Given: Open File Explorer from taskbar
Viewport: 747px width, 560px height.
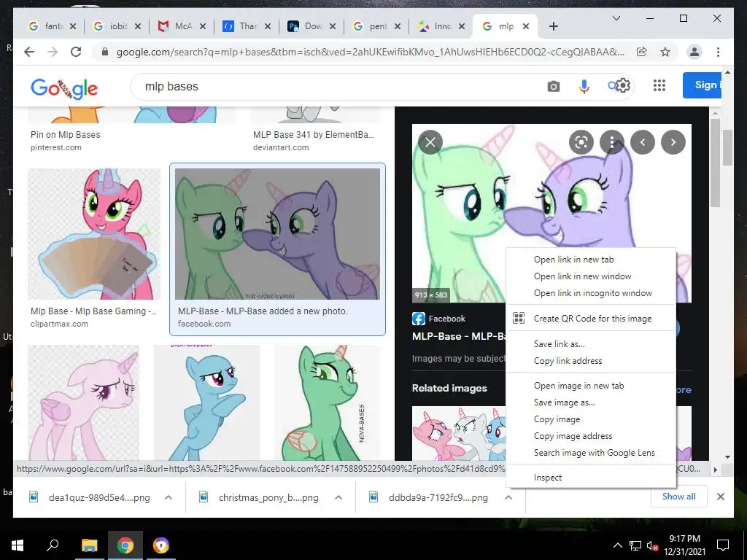Looking at the screenshot, I should coord(89,545).
